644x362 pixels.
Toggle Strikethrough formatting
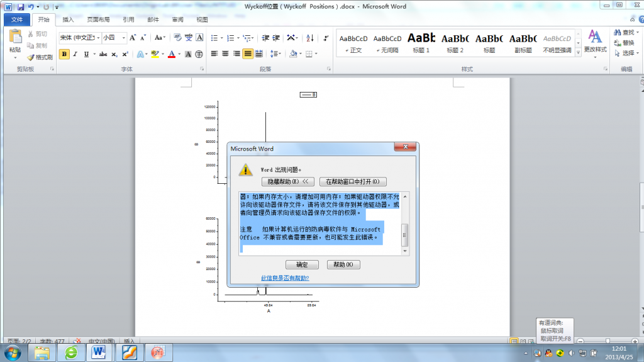[x=103, y=54]
